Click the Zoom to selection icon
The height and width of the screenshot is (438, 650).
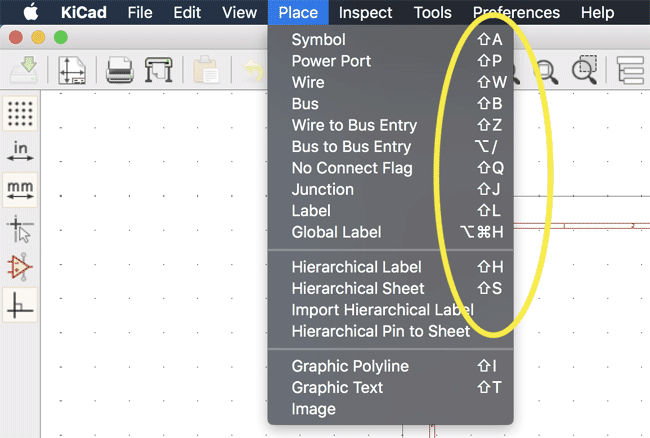[x=585, y=70]
